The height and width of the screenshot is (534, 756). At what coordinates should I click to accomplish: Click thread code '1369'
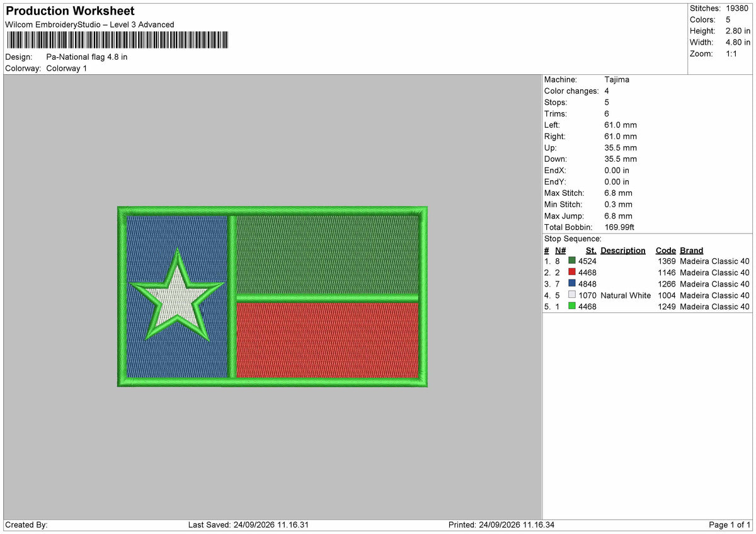[667, 261]
